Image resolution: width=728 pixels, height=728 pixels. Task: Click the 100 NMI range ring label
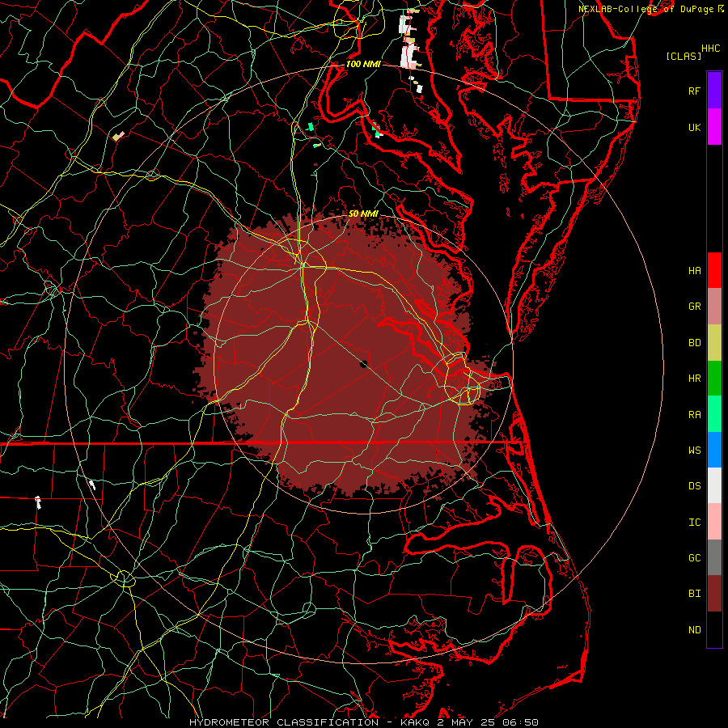(x=363, y=64)
